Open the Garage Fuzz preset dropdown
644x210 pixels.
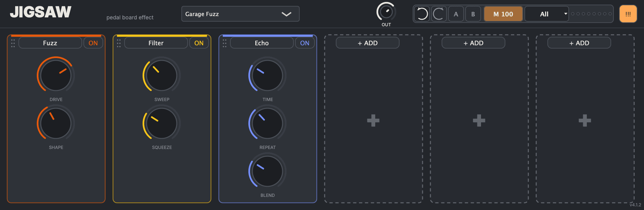(x=240, y=14)
